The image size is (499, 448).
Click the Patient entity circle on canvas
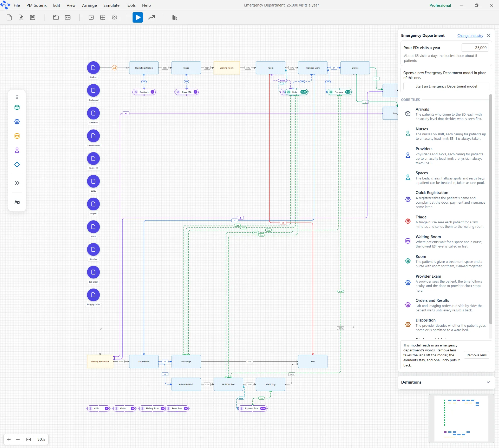tap(93, 68)
